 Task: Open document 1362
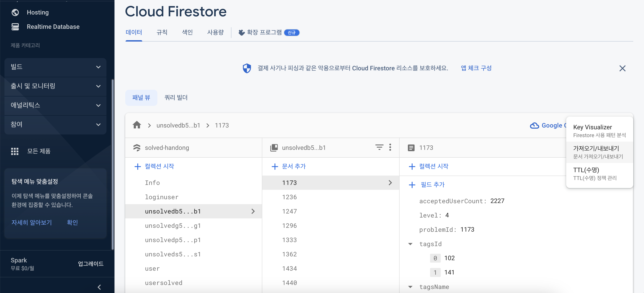coord(330,254)
